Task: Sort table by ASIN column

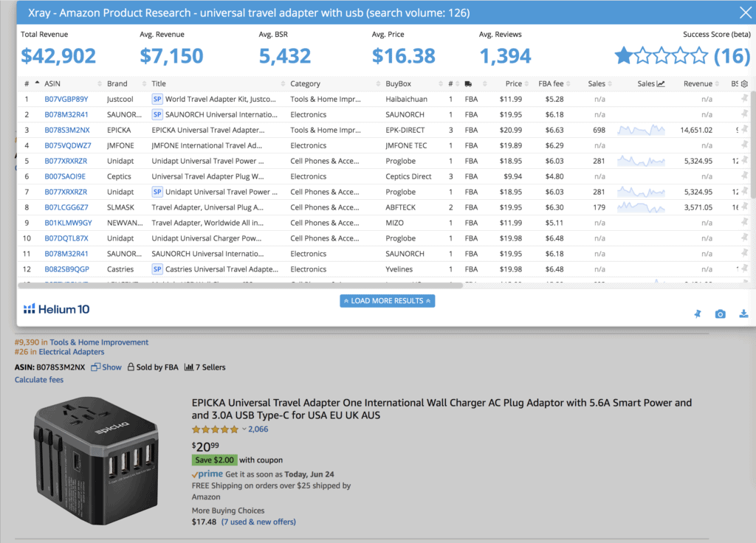Action: click(52, 83)
